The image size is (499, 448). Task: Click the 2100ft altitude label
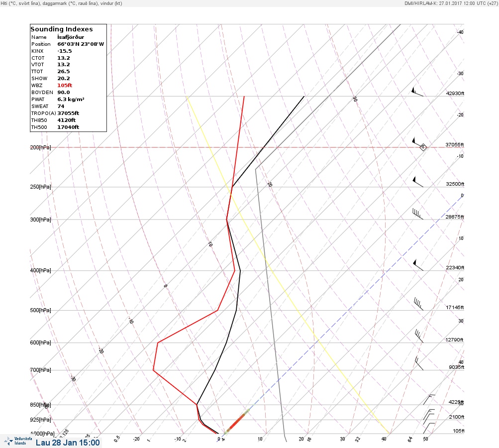click(457, 417)
